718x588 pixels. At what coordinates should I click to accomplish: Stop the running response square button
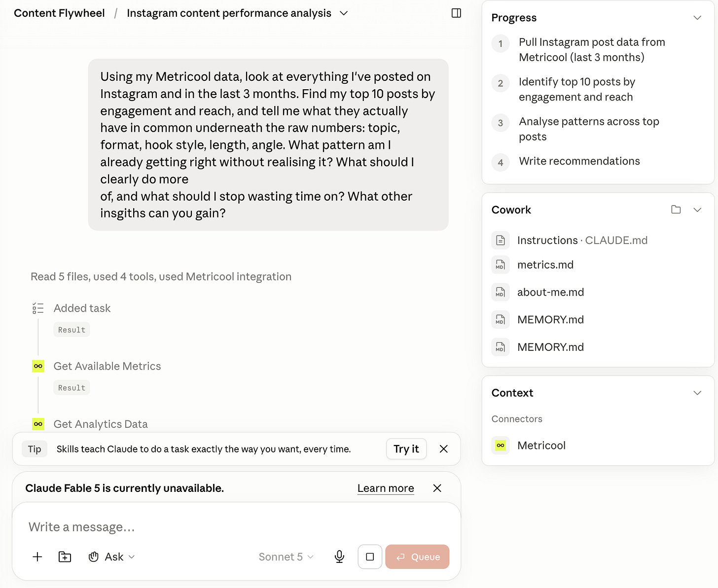point(370,557)
